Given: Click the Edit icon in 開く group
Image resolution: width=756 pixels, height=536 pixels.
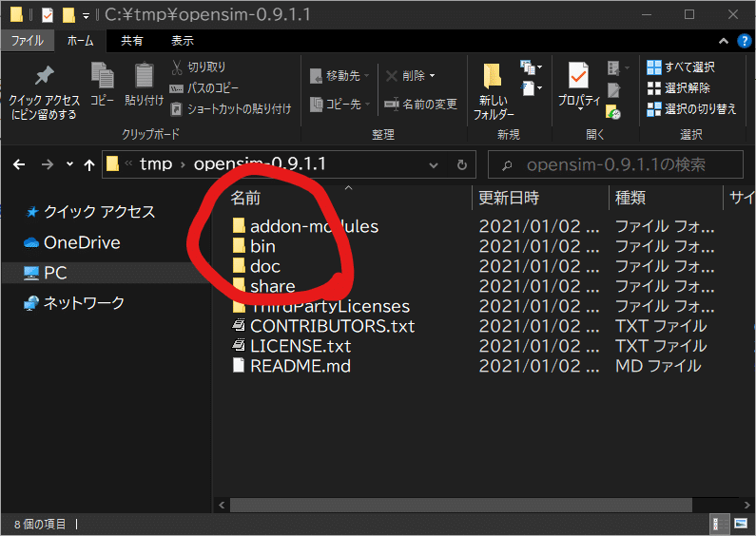Looking at the screenshot, I should click(x=613, y=89).
